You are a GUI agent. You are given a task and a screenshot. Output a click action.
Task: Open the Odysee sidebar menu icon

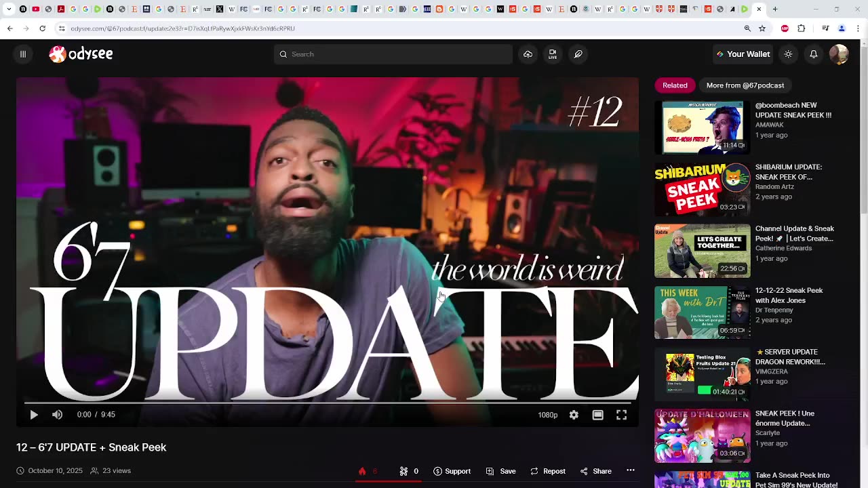point(22,54)
